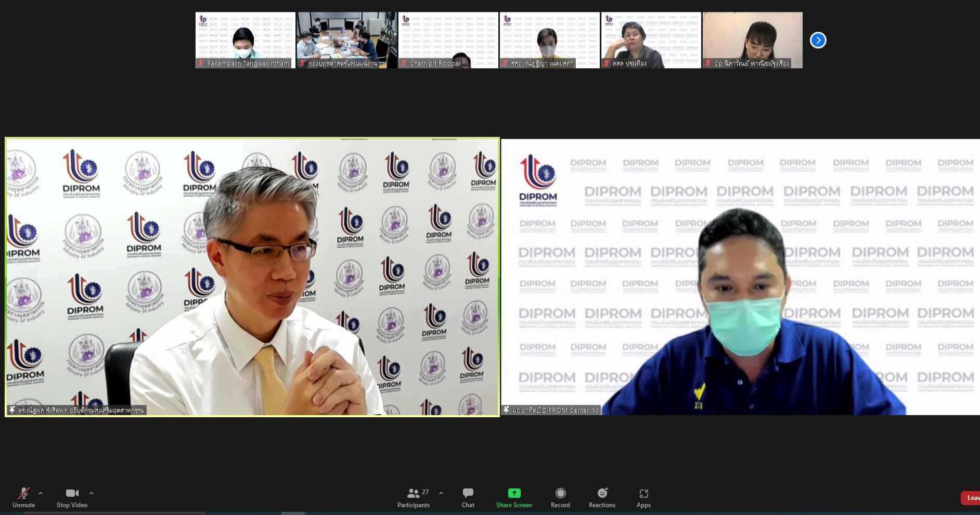Click muted mic icon on Cp thumbnail

tap(708, 63)
